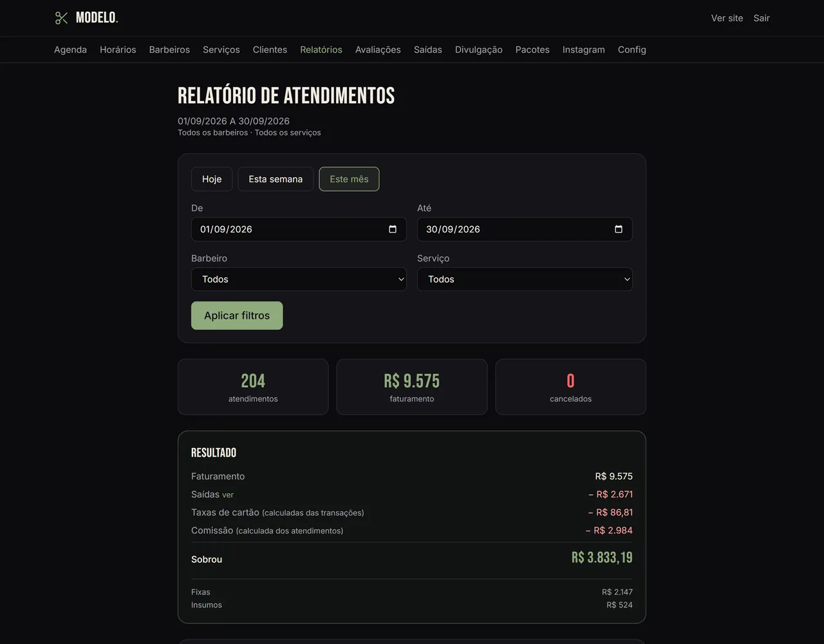
Task: Click the Relatório de Atendimentos heading
Action: [x=286, y=96]
